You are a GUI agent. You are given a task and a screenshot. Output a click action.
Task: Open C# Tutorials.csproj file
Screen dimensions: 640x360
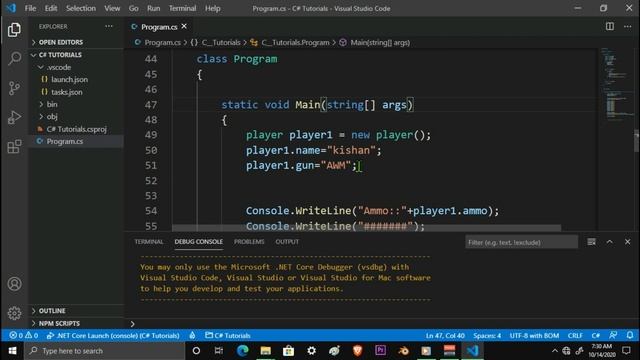click(x=76, y=129)
